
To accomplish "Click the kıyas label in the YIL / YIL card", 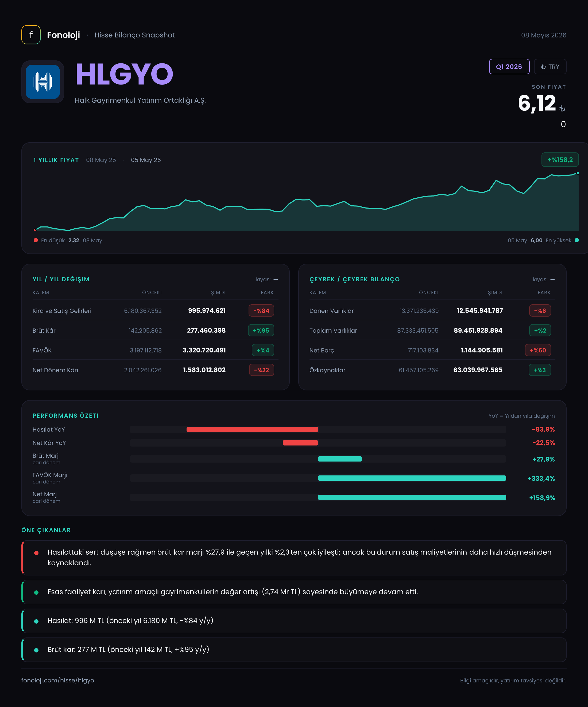I will (x=263, y=279).
